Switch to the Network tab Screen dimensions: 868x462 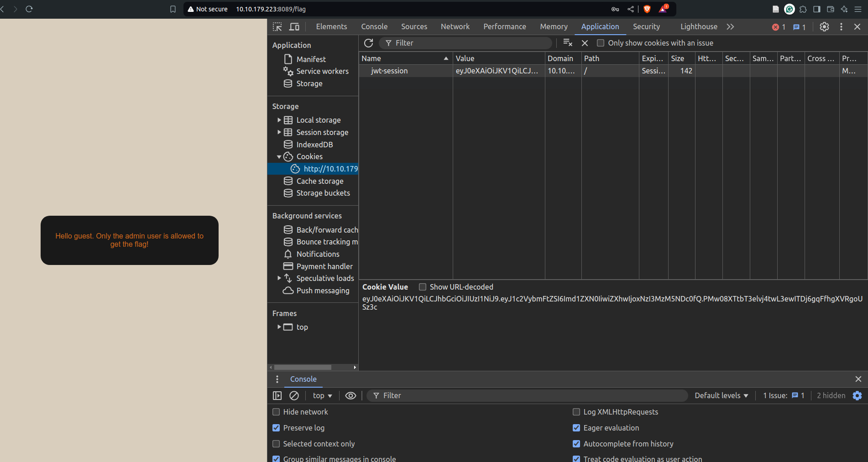click(x=455, y=27)
